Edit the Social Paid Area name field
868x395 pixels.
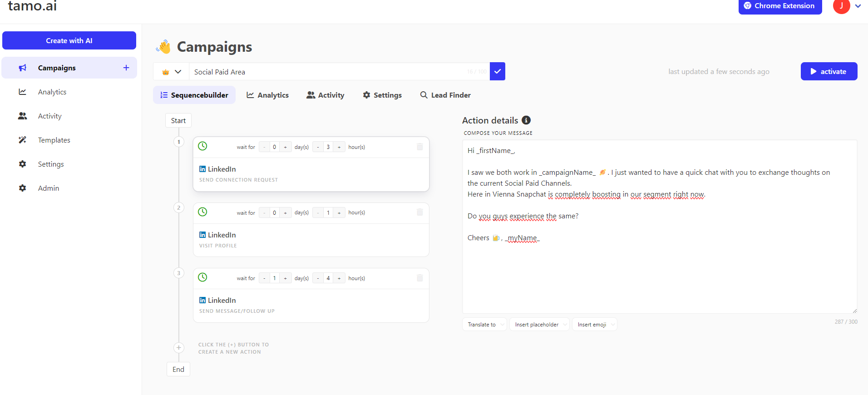[x=340, y=72]
